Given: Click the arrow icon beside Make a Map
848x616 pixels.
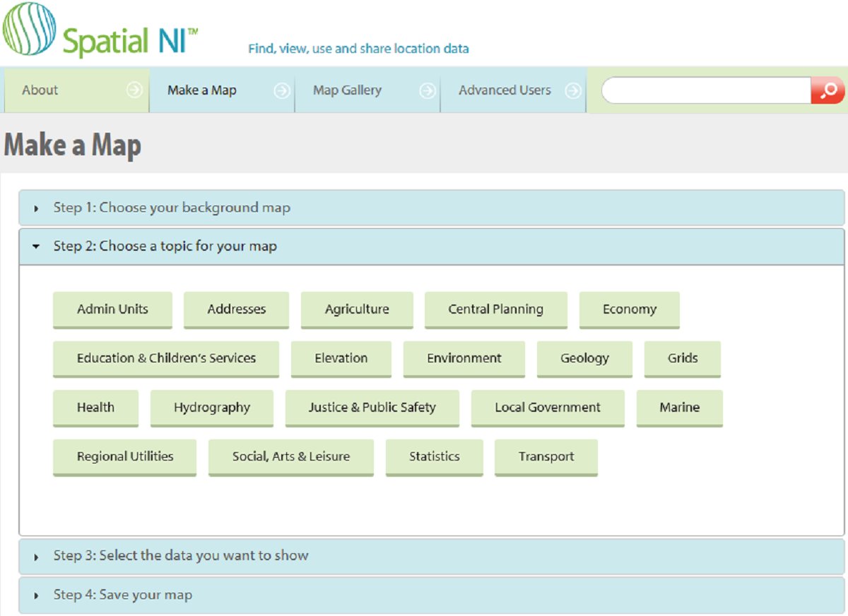Looking at the screenshot, I should (281, 90).
